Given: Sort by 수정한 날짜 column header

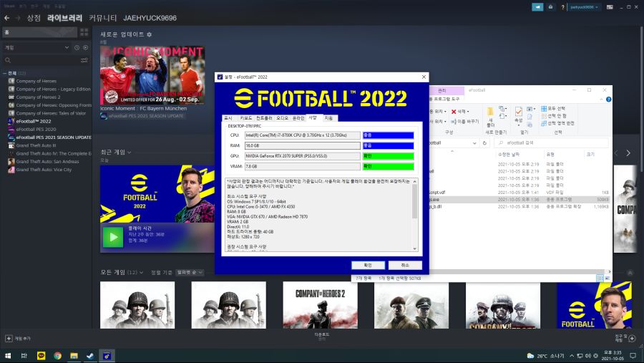Looking at the screenshot, I should coord(509,155).
